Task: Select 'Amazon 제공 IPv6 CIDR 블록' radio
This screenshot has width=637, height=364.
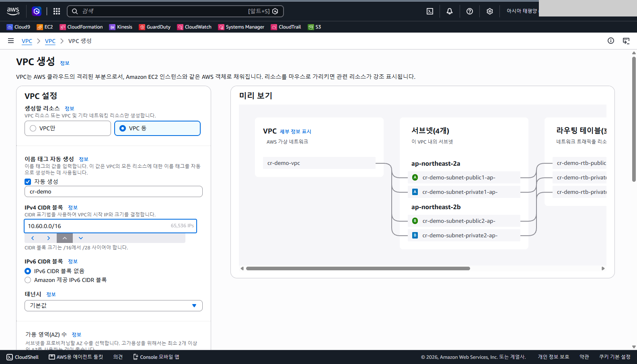Action: coord(28,280)
